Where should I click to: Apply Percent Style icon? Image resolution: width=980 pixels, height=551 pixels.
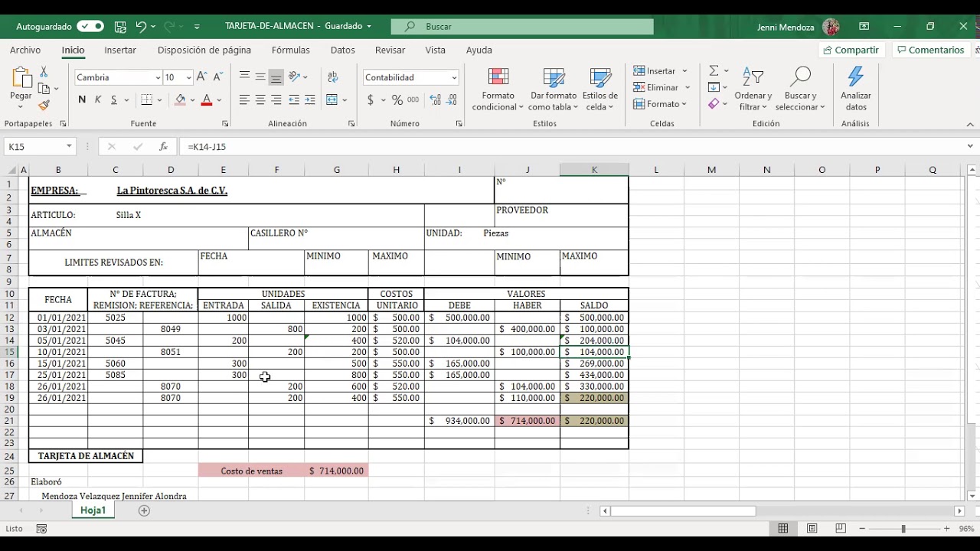click(397, 100)
